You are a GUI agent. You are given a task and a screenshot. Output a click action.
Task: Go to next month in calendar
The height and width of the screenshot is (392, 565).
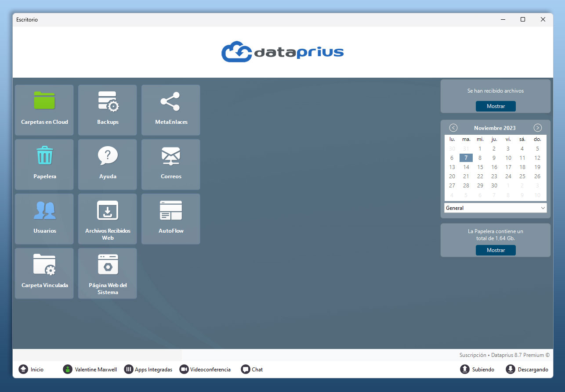538,128
